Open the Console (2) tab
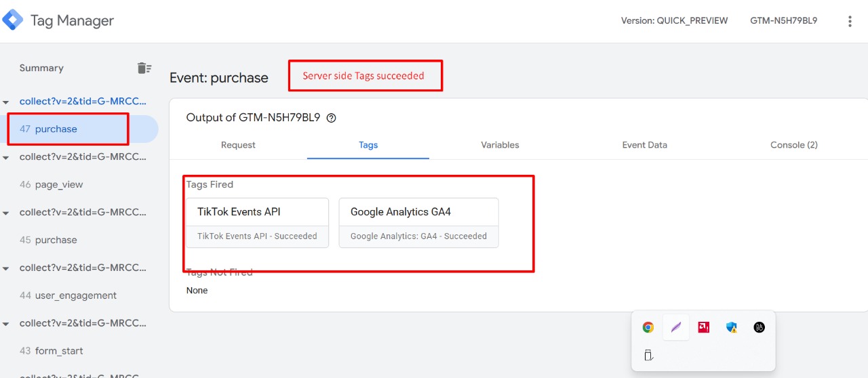 click(793, 145)
